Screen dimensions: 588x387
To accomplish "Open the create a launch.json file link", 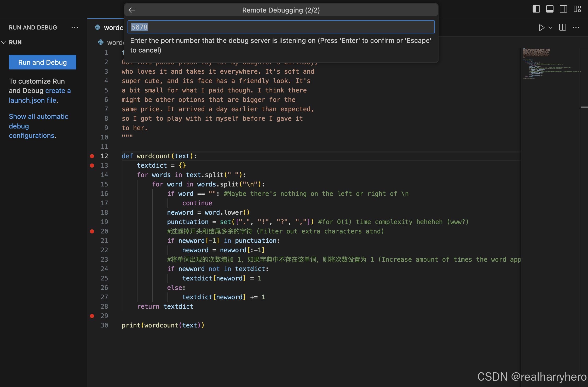I will 58,91.
